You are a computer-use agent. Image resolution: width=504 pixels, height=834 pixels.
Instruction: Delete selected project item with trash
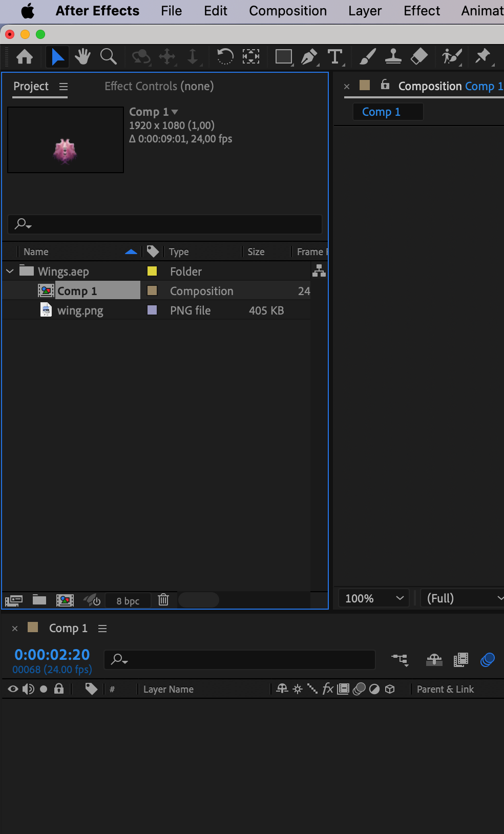coord(163,599)
